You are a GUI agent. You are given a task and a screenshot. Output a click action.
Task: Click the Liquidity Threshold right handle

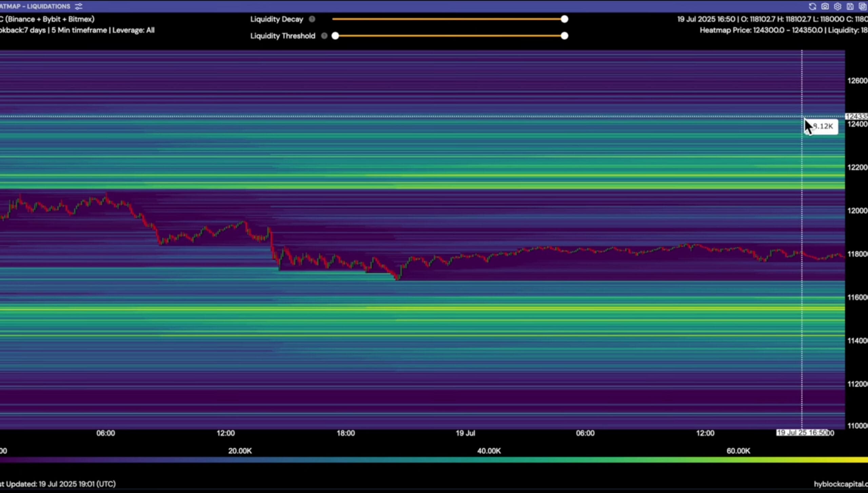(564, 36)
